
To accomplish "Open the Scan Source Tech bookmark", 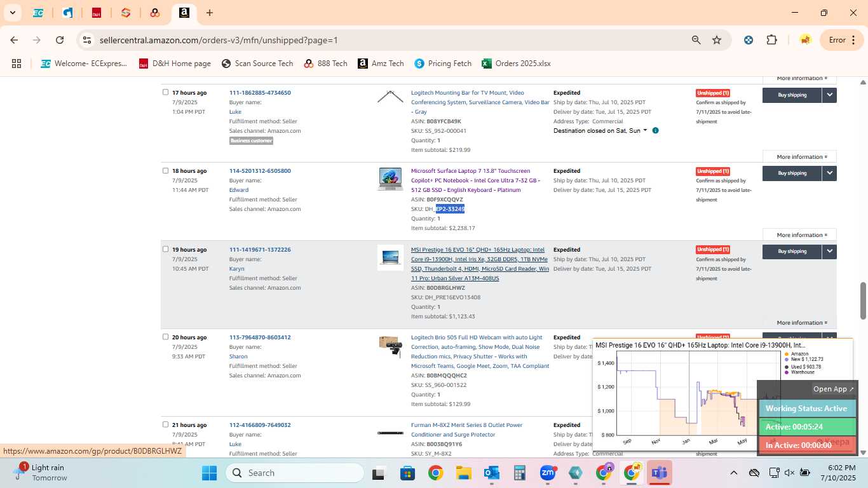I will coord(257,64).
